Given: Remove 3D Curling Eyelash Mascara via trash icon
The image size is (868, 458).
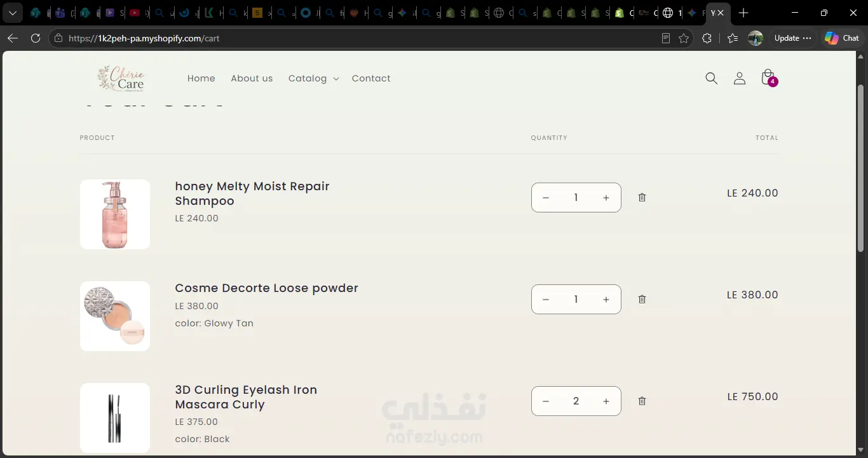Looking at the screenshot, I should point(642,401).
